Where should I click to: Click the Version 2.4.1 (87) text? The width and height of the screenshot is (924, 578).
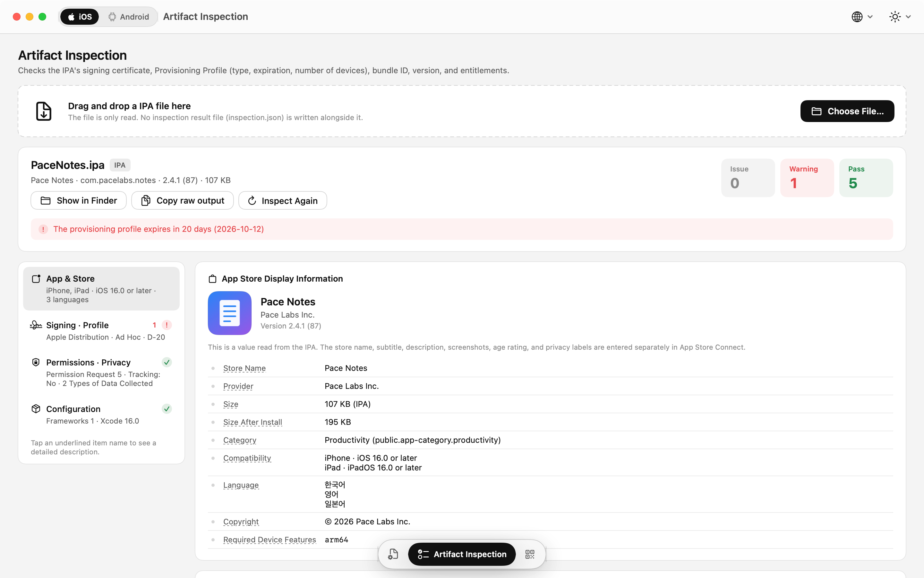(291, 326)
